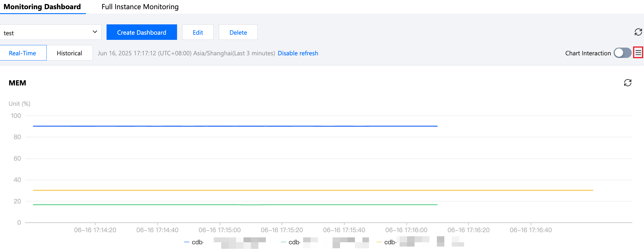Click the Disable refresh link
This screenshot has width=644, height=250.
click(x=298, y=53)
